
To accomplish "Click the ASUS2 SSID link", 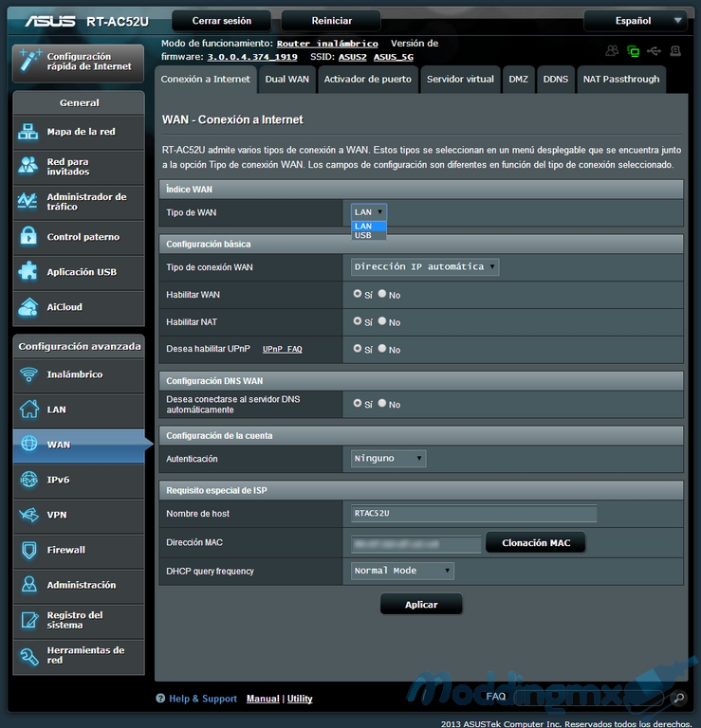I will [352, 57].
